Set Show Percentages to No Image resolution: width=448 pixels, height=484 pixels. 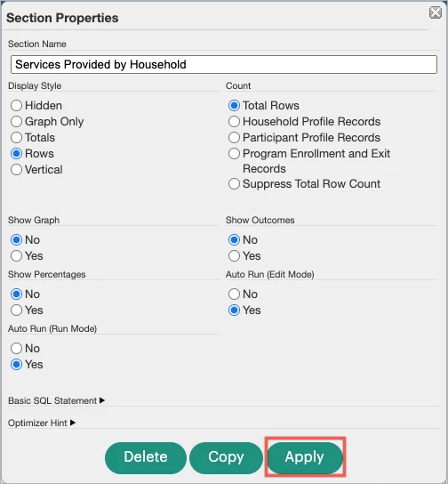pyautogui.click(x=16, y=294)
